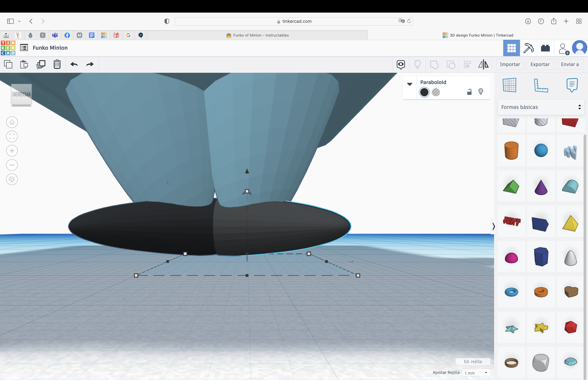Click the Safari share icon

pyautogui.click(x=553, y=21)
